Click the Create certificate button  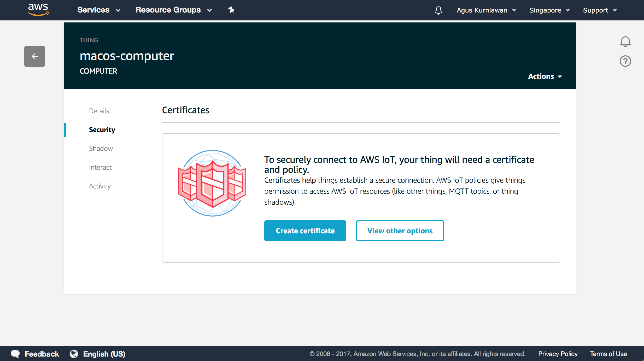pyautogui.click(x=305, y=231)
